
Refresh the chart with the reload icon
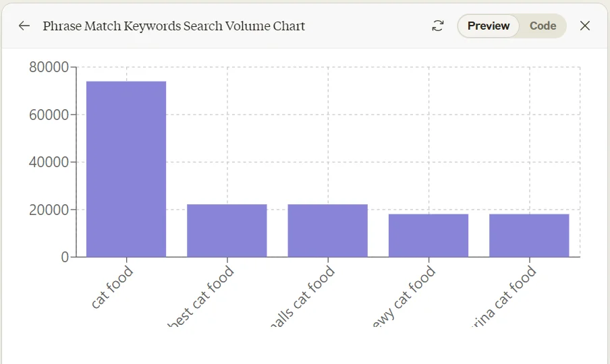[x=438, y=26]
